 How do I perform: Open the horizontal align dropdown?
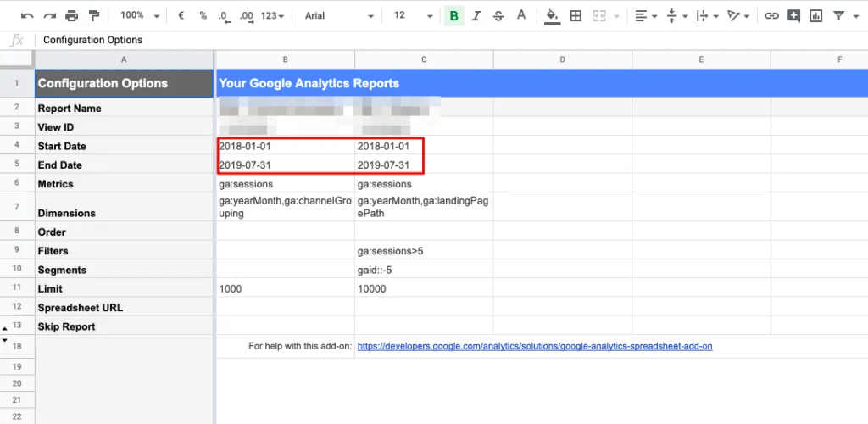645,16
